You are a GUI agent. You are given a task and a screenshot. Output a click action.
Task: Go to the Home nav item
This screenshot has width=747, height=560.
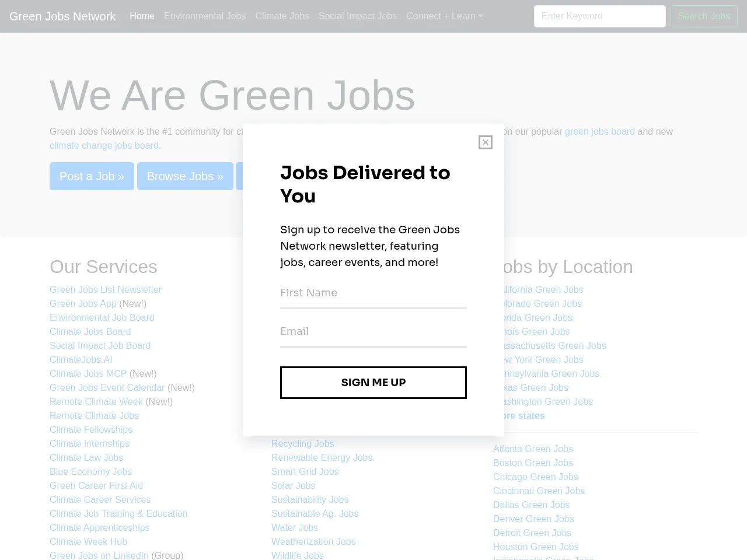point(142,16)
